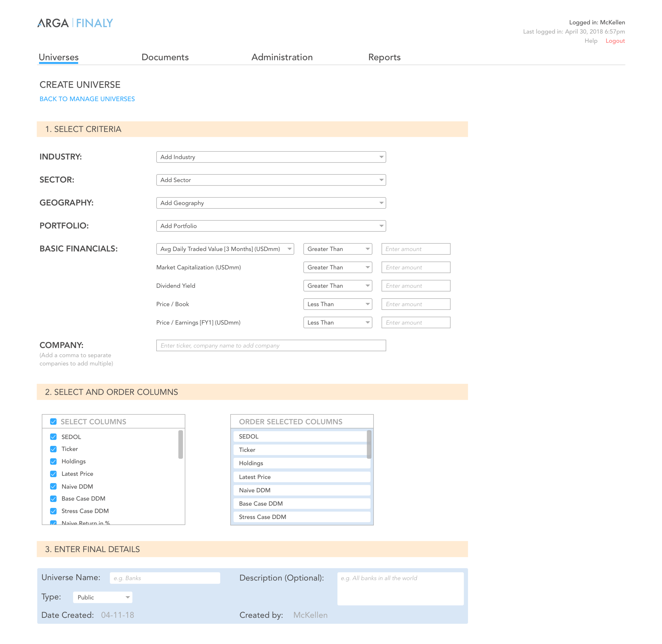Click the Select Columns list scrollbar

tap(181, 444)
